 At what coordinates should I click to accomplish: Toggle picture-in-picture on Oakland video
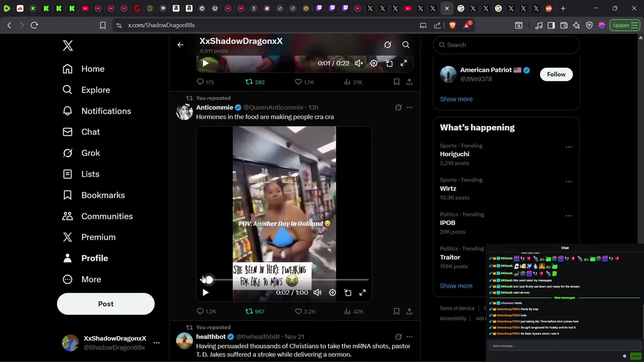348,293
